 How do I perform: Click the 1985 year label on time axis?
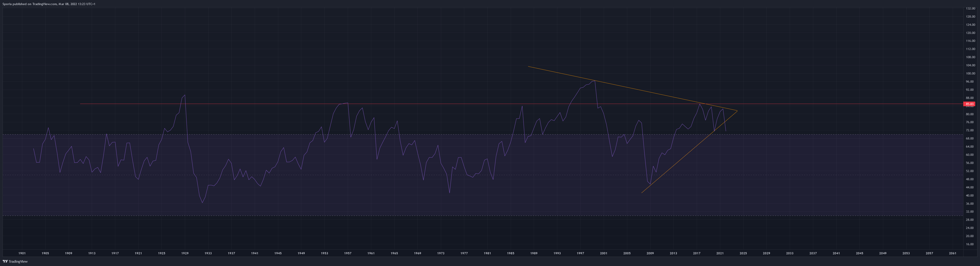pyautogui.click(x=510, y=253)
